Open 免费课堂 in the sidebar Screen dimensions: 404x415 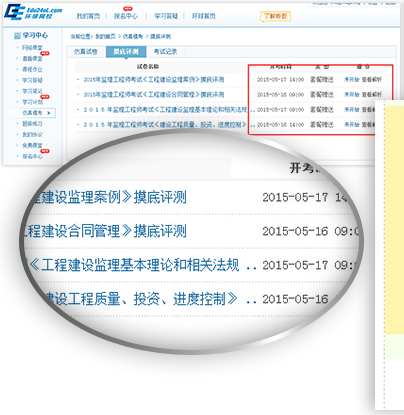click(x=32, y=145)
